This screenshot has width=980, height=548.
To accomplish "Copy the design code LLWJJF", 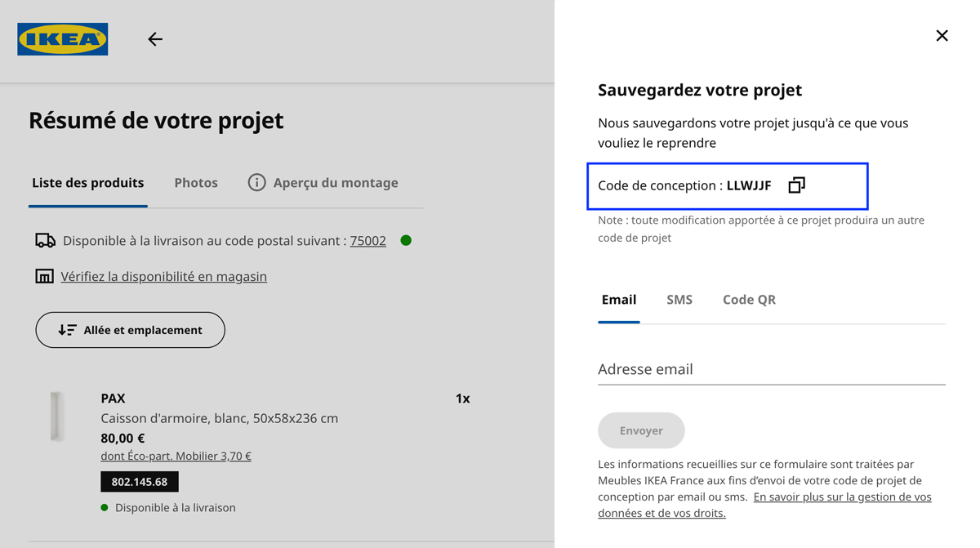I will (x=796, y=185).
